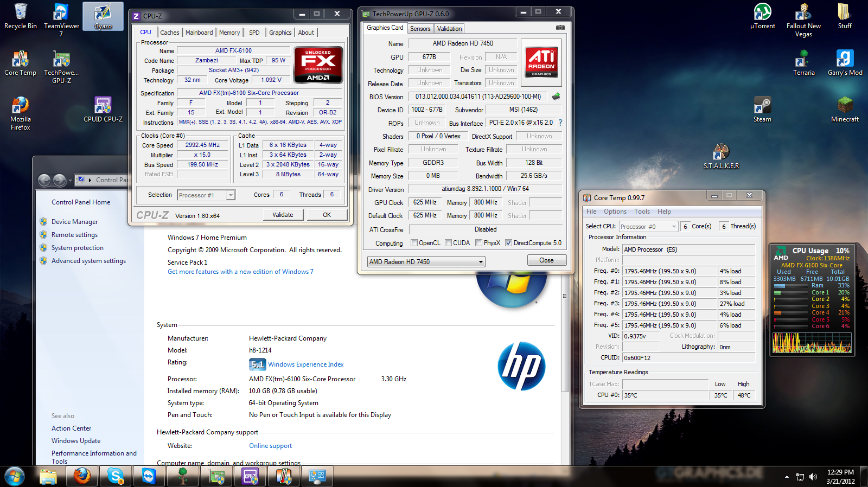This screenshot has width=868, height=487.
Task: Click the GPU-Z screenshot camera icon
Action: pyautogui.click(x=560, y=28)
